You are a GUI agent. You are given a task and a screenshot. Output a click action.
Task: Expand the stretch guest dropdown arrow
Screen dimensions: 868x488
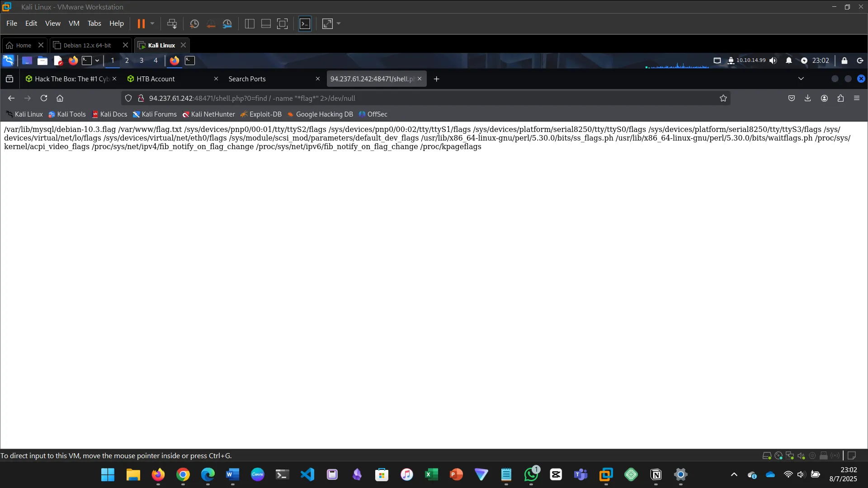339,23
